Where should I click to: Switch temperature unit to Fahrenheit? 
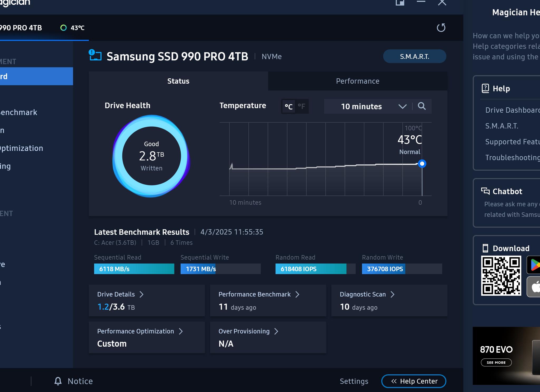302,107
